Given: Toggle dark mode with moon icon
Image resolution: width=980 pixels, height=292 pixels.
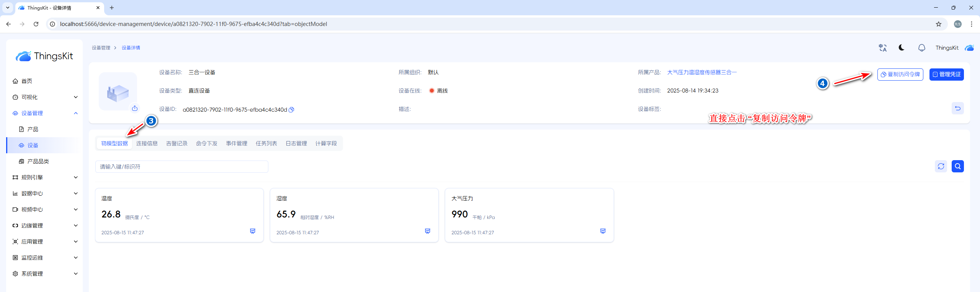Looking at the screenshot, I should click(902, 48).
